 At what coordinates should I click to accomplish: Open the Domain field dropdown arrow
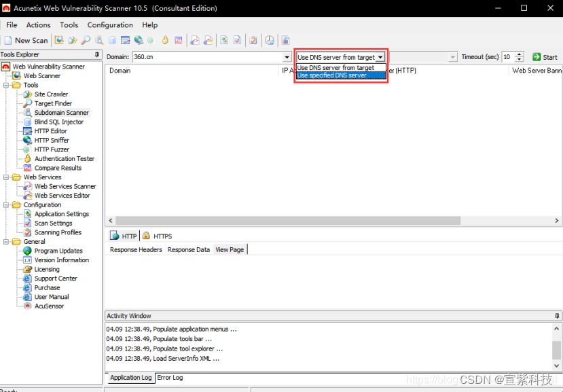[x=287, y=57]
